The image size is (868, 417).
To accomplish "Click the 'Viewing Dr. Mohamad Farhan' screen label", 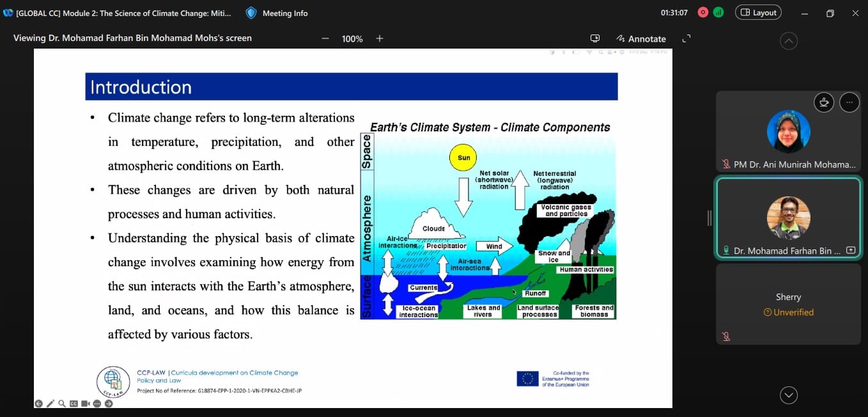I will click(132, 38).
